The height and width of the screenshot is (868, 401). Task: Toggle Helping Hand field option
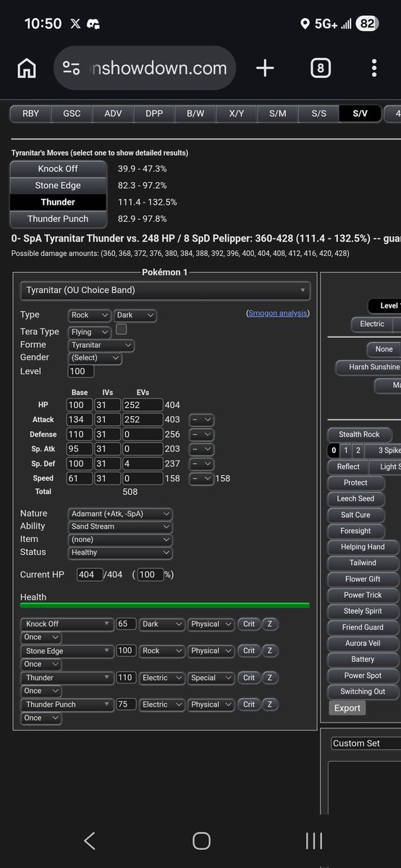click(363, 547)
